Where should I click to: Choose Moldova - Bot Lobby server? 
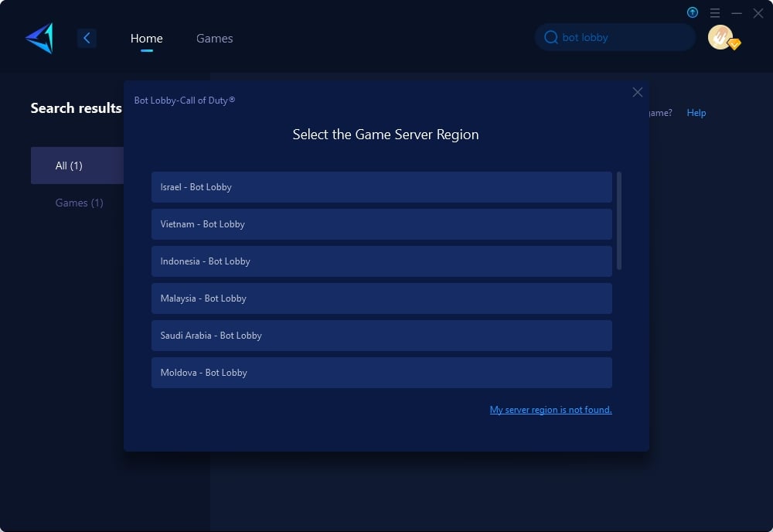click(x=382, y=373)
